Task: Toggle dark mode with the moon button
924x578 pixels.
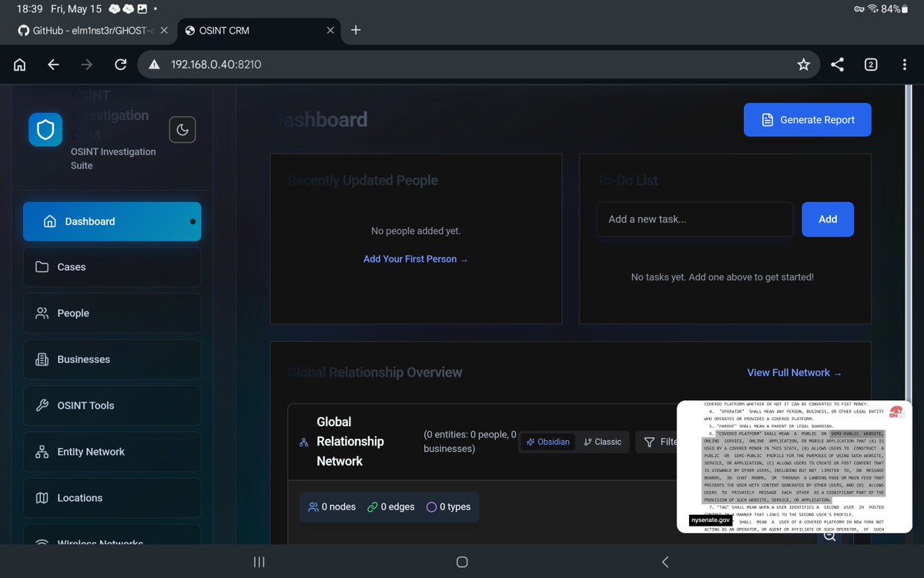Action: click(x=182, y=129)
